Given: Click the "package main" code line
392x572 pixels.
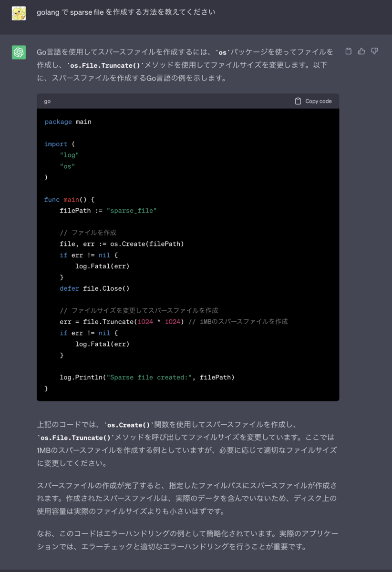Looking at the screenshot, I should 68,122.
